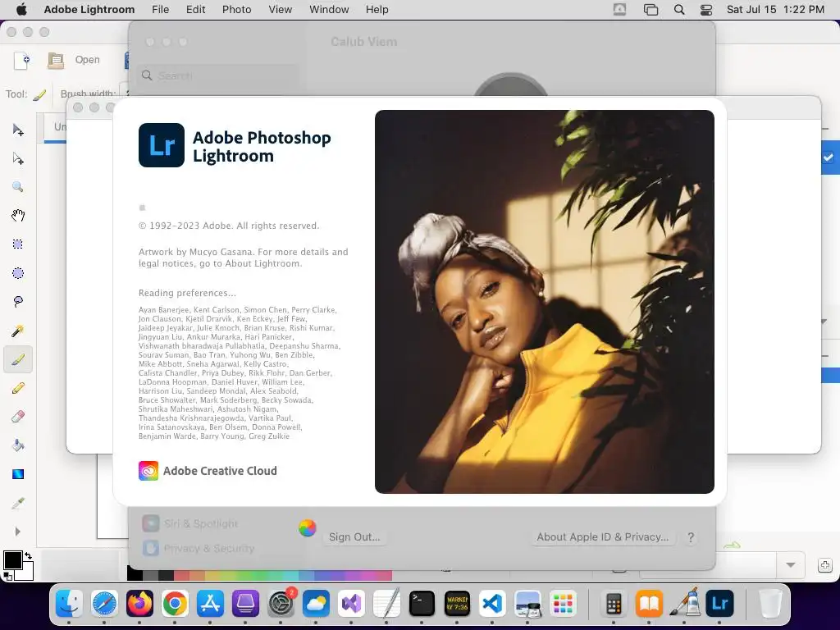
Task: Select the paintbrush tool
Action: click(18, 359)
